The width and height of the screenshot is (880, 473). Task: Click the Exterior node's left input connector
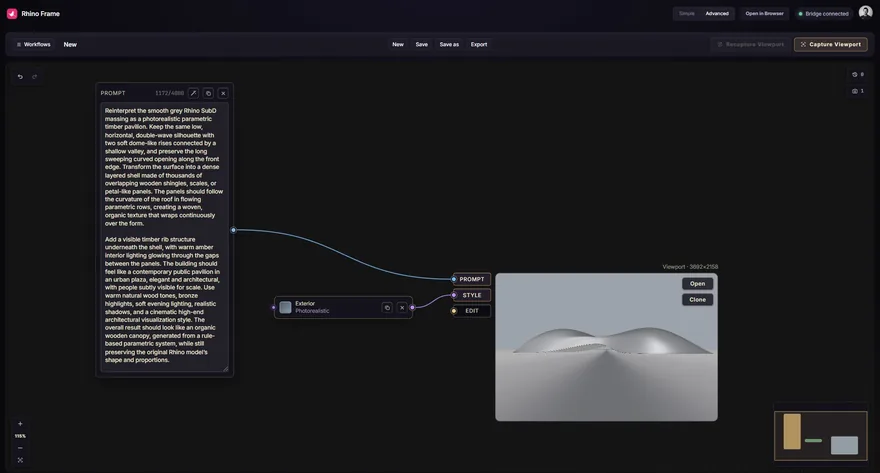pyautogui.click(x=273, y=307)
